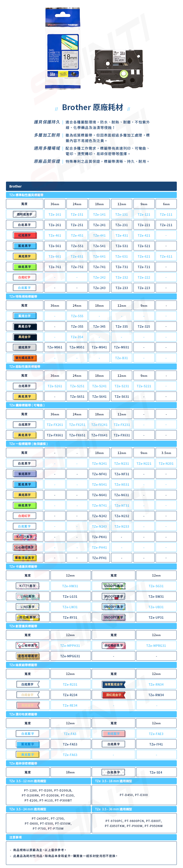The height and width of the screenshot is (868, 183).
Task: Click the TZe-251 cell
Action: coord(77,225)
